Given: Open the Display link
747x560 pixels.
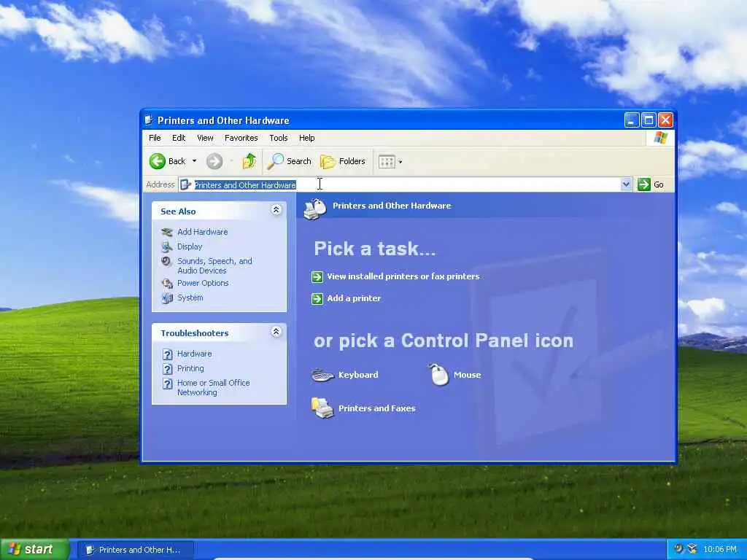Looking at the screenshot, I should [190, 246].
